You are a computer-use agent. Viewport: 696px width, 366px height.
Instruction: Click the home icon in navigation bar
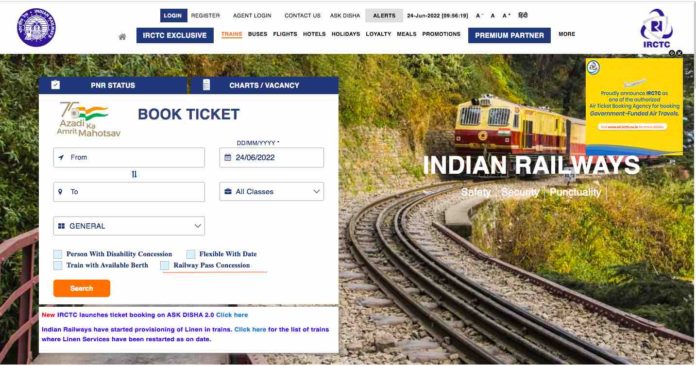(123, 37)
